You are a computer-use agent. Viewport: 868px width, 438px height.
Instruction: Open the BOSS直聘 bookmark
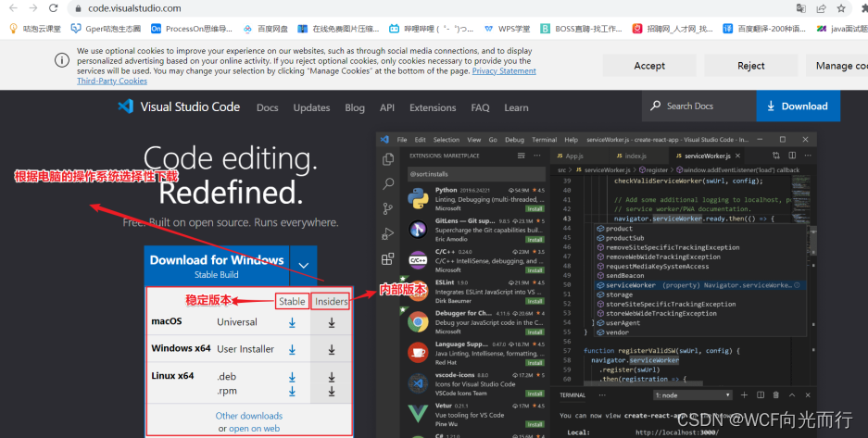581,29
